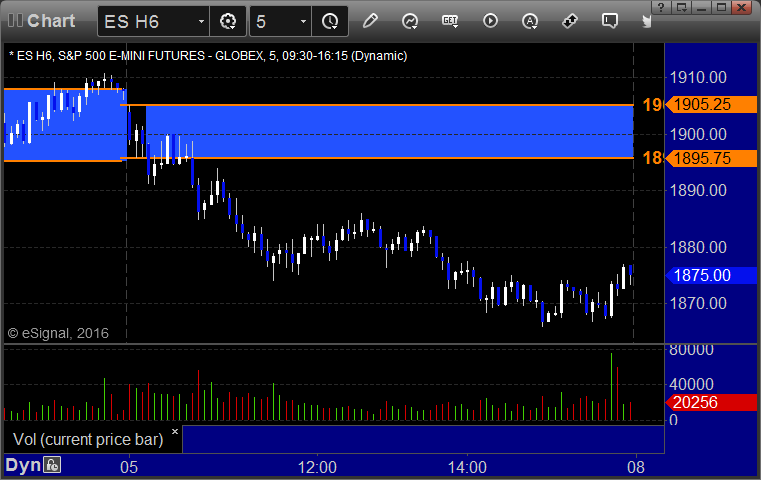Screen dimensions: 761x480
Task: Expand the interval 5 dropdown
Action: pos(303,21)
